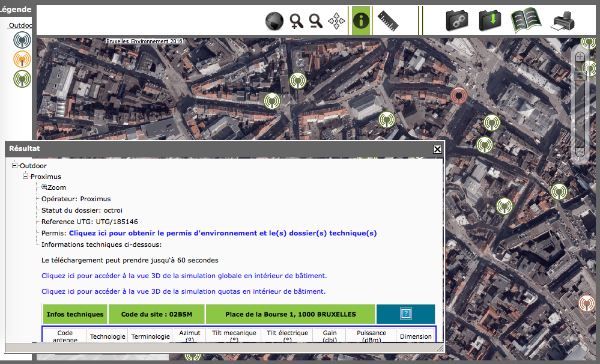The height and width of the screenshot is (364, 600).
Task: Select the zoom-out magnifier tool
Action: (x=316, y=21)
